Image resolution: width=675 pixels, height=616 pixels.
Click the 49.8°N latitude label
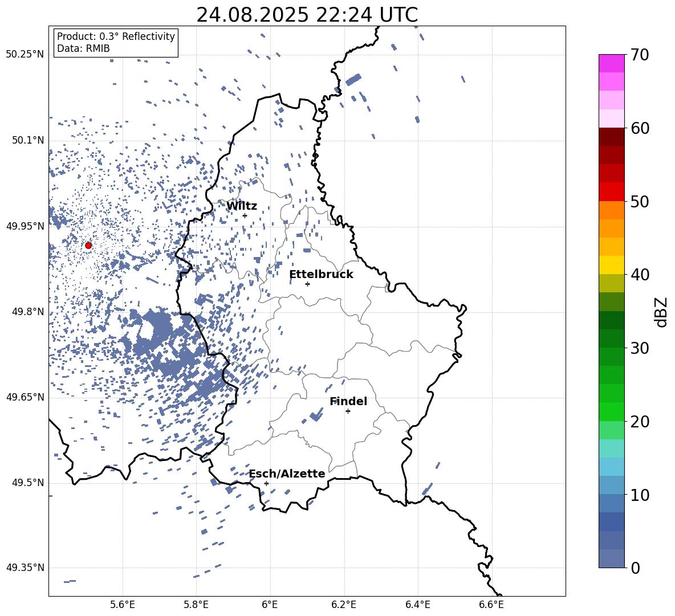pyautogui.click(x=27, y=312)
